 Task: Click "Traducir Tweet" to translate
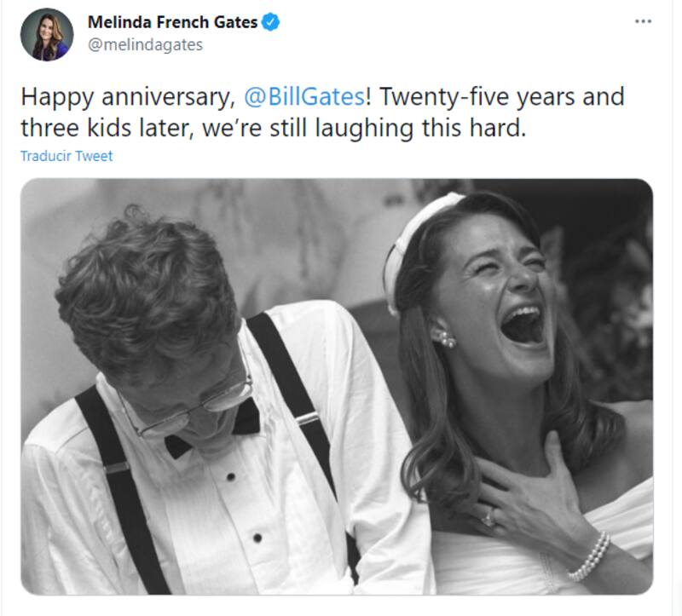tap(66, 156)
